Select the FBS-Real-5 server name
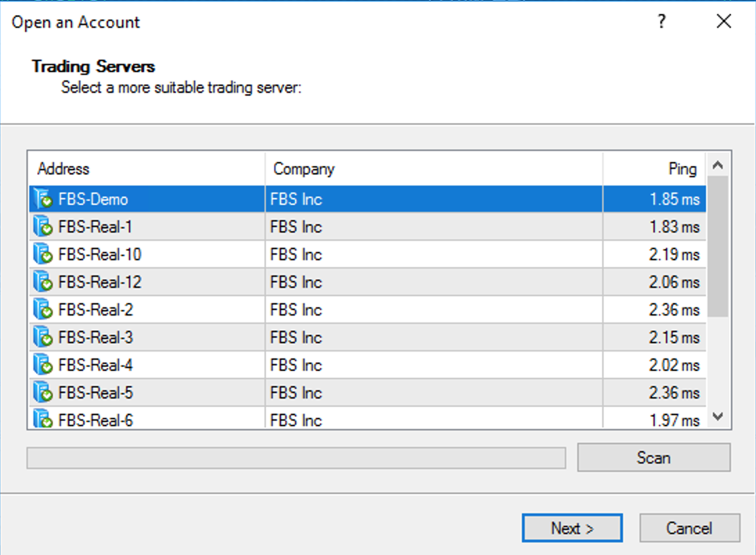The image size is (756, 555). tap(96, 392)
